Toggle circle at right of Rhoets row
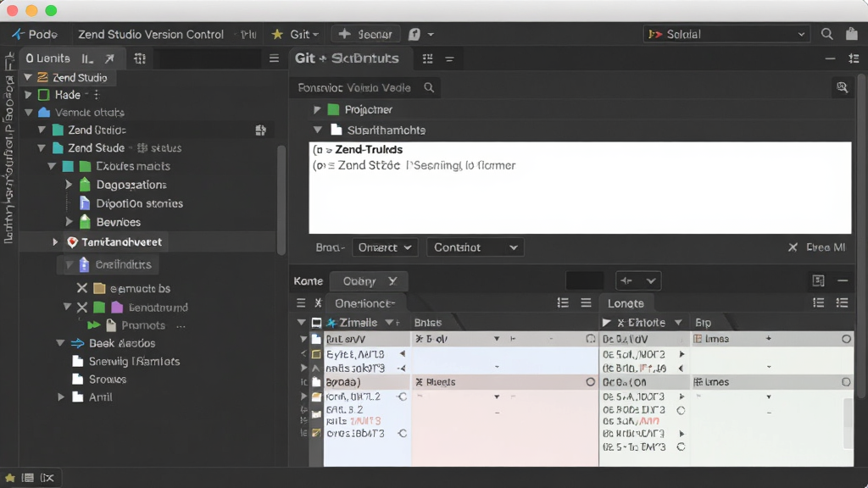This screenshot has width=868, height=488. coord(591,382)
